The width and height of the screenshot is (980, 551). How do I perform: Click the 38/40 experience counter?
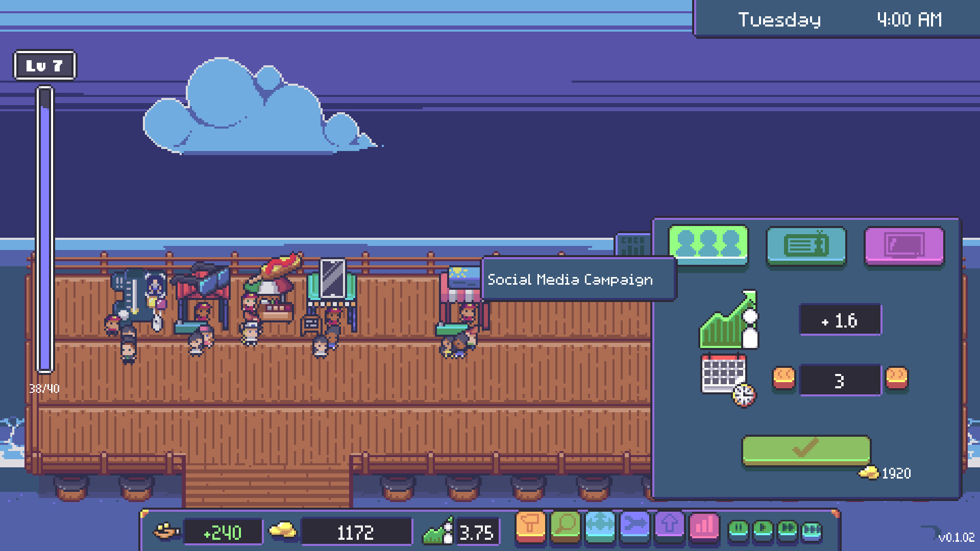(44, 389)
